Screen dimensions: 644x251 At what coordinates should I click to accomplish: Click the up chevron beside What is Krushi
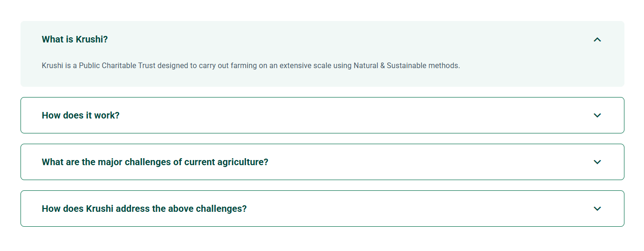pos(597,40)
